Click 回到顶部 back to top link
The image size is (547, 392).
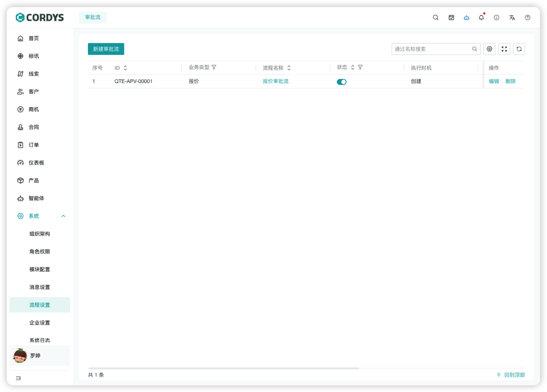pos(511,375)
